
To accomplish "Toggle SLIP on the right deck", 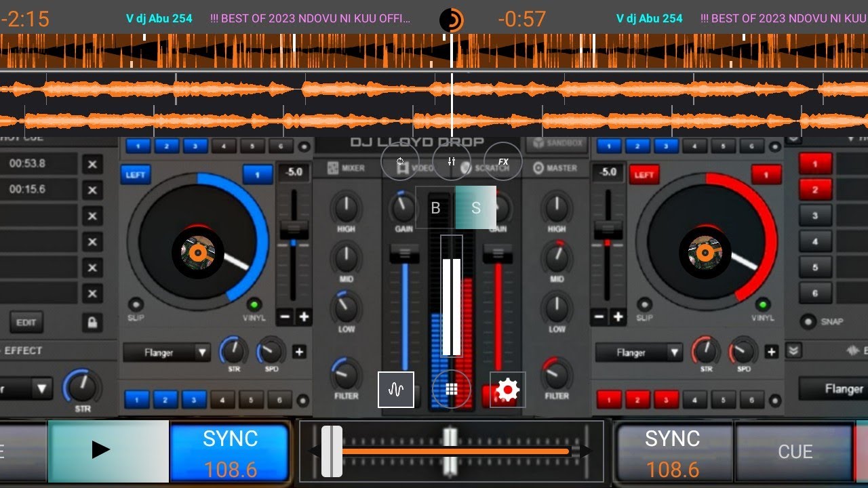I will (x=644, y=305).
